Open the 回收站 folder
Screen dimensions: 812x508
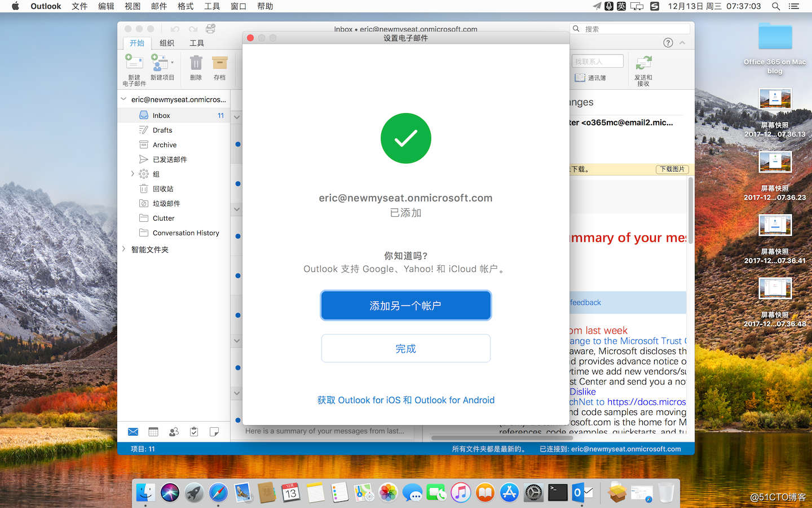174,189
